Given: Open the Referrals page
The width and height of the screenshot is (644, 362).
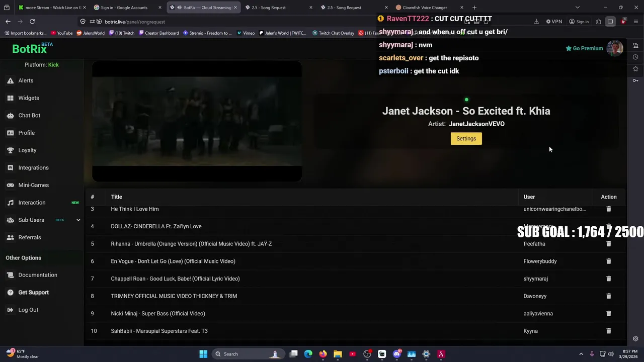Looking at the screenshot, I should coord(29,237).
